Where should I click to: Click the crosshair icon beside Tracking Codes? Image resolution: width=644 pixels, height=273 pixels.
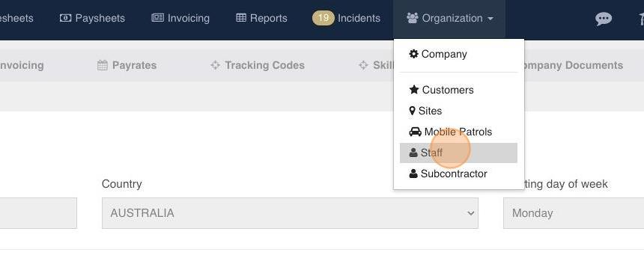pyautogui.click(x=215, y=65)
